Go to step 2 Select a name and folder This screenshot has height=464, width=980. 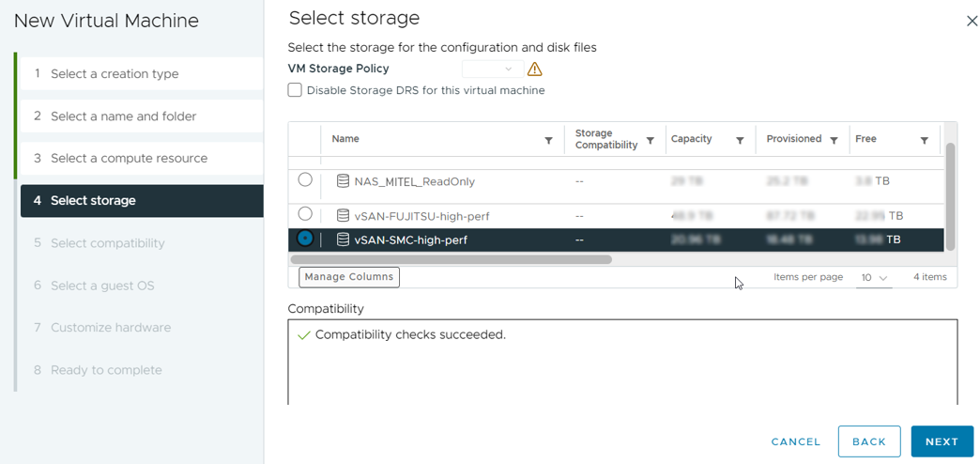(x=123, y=116)
